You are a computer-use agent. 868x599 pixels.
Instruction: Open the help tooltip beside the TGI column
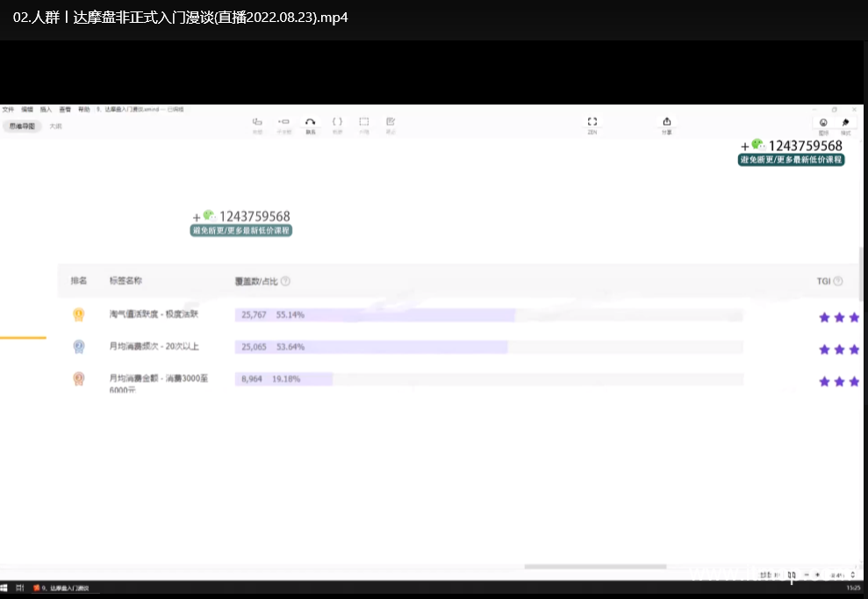[x=838, y=281]
